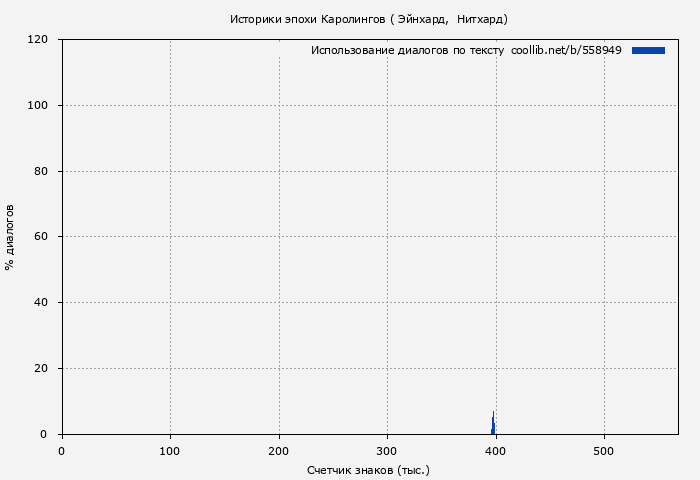This screenshot has height=480, width=700.
Task: Select the legend text 'Использование диалогов по тексту'
Action: click(x=407, y=50)
